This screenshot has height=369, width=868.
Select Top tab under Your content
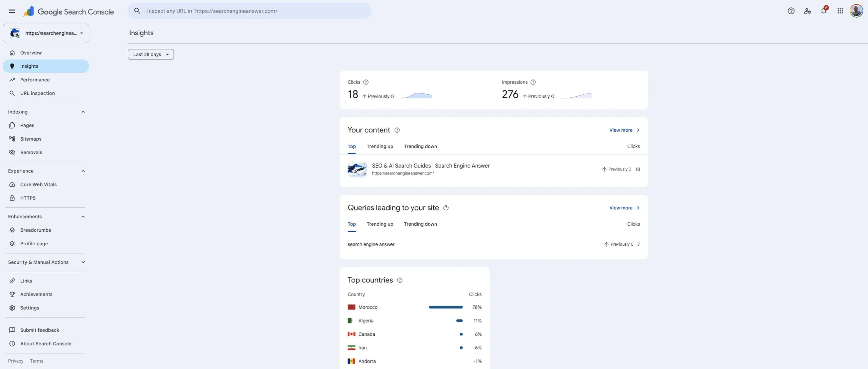[352, 147]
